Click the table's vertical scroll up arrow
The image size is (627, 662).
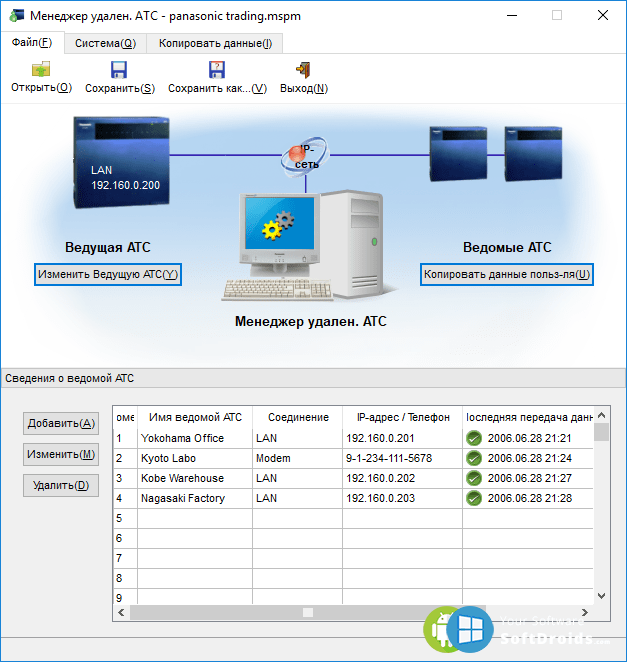602,415
